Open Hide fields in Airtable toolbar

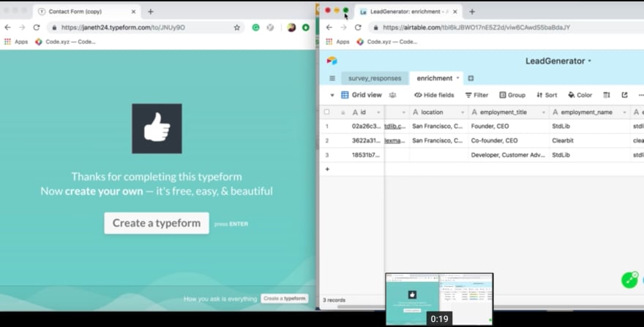tap(434, 95)
